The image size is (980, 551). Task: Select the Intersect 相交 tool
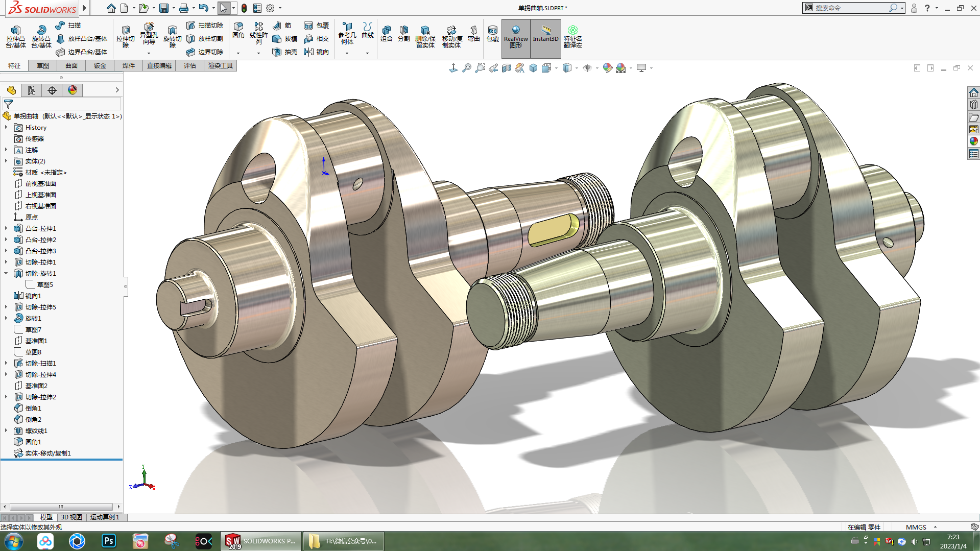point(316,38)
